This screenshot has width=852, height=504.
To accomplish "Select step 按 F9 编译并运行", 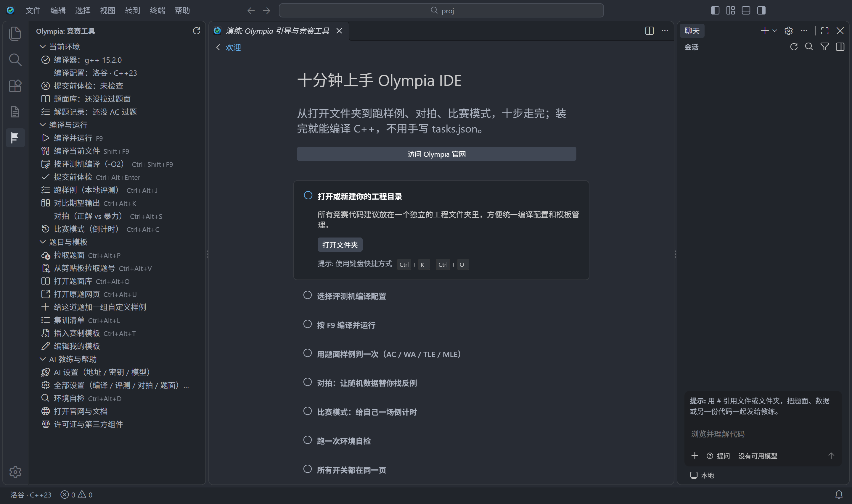I will [346, 325].
